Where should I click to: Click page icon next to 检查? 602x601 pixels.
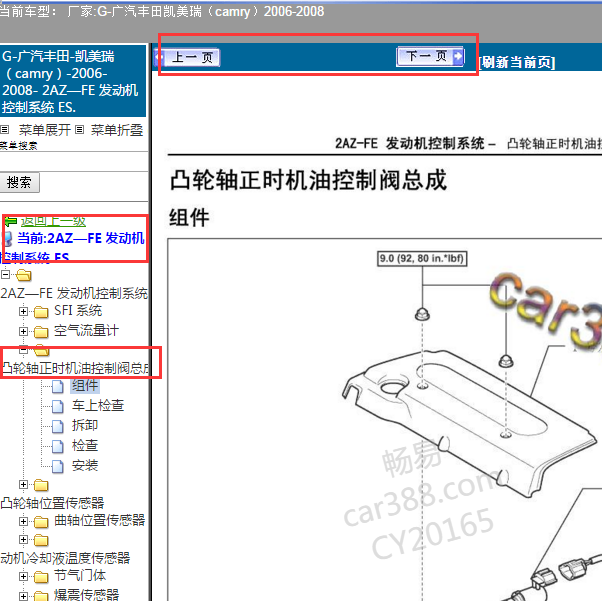[x=58, y=446]
